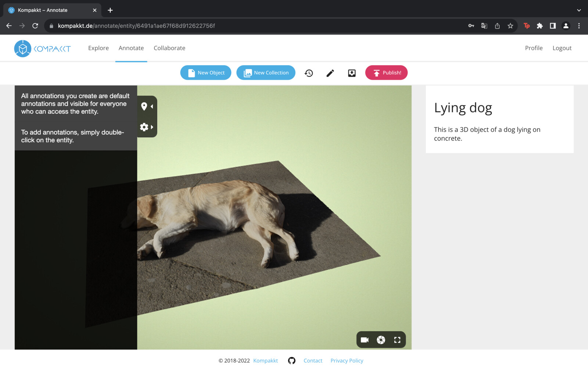
Task: Expand the viewer settings gear panel
Action: click(147, 127)
